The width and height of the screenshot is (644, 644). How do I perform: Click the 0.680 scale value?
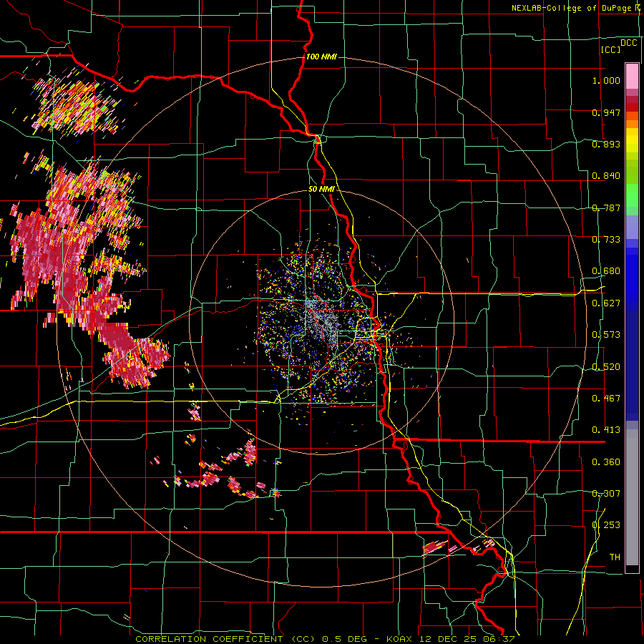pos(606,270)
